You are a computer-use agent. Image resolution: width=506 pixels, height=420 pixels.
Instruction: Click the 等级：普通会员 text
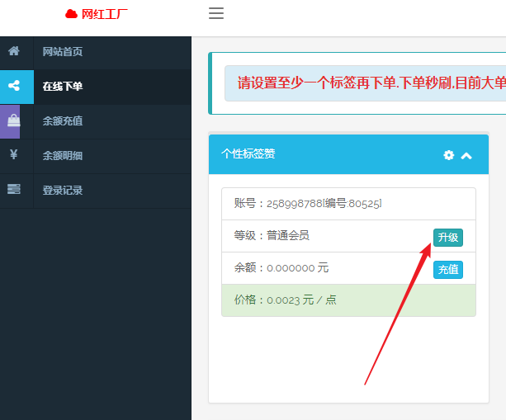(x=272, y=235)
